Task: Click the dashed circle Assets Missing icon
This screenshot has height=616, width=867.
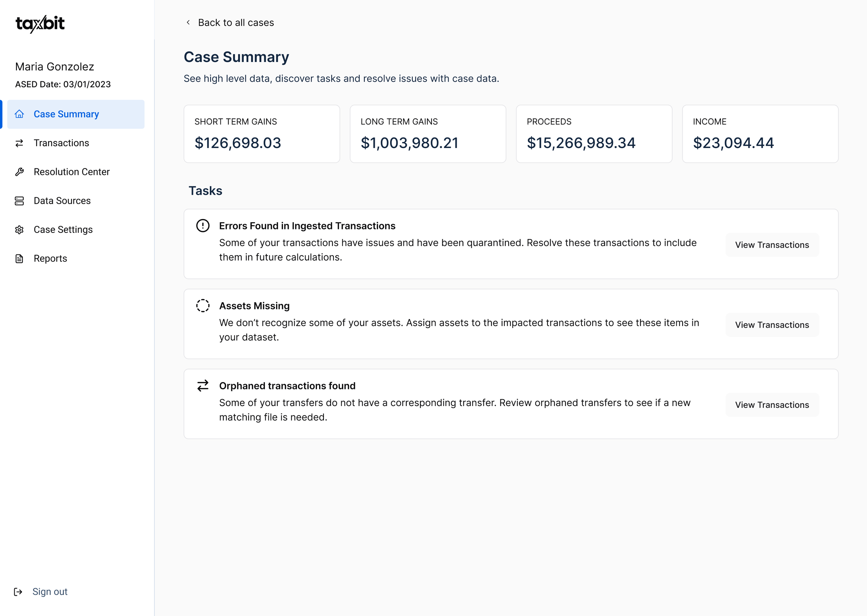Action: coord(203,305)
